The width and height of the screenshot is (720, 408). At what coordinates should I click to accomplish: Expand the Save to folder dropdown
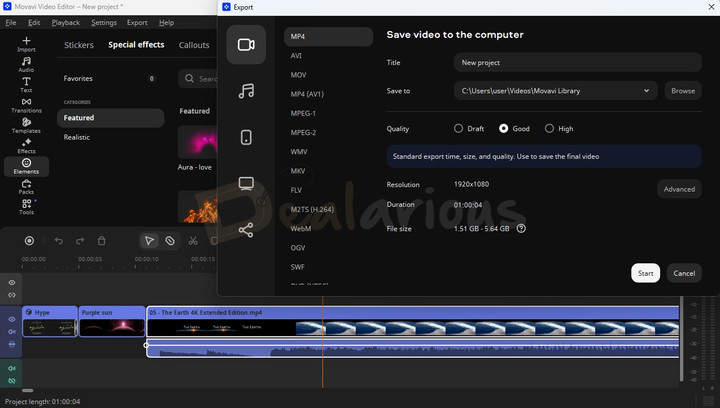click(x=647, y=91)
